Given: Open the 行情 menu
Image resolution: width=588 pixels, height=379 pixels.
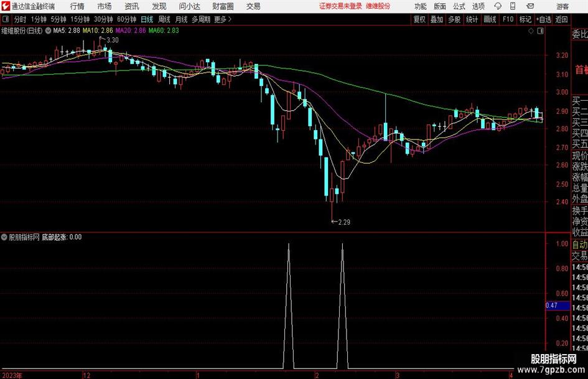Looking at the screenshot, I should (x=77, y=6).
